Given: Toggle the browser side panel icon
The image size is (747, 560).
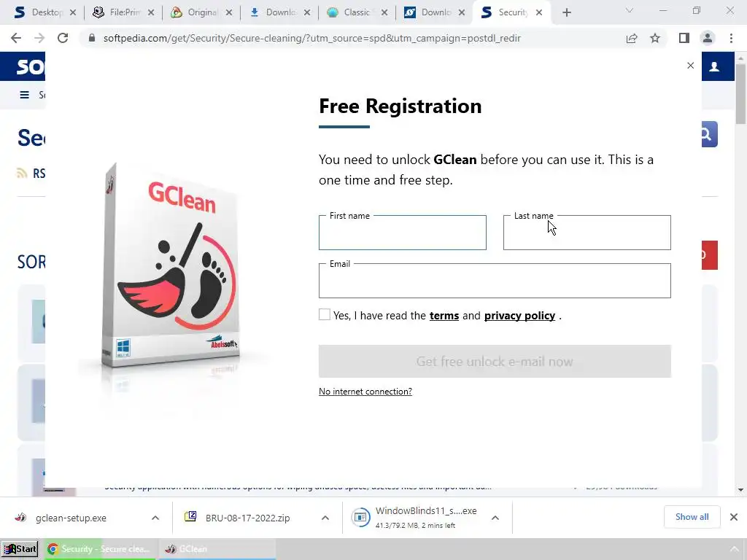Looking at the screenshot, I should 684,38.
